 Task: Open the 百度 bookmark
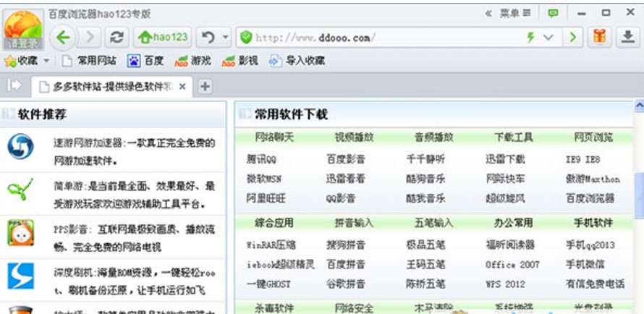point(145,61)
